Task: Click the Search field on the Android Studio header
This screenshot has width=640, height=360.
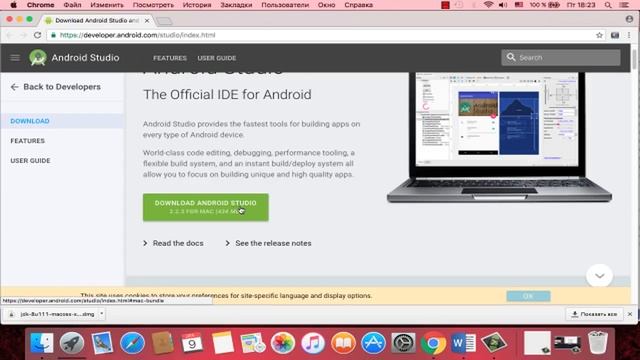Action: click(x=561, y=58)
